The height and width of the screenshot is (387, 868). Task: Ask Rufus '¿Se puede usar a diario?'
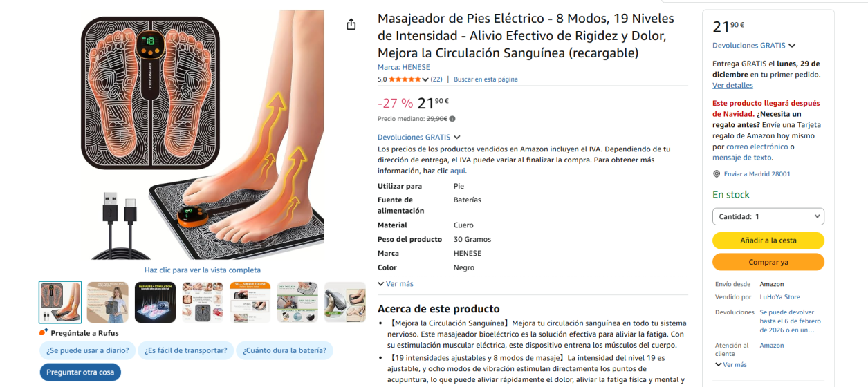87,350
